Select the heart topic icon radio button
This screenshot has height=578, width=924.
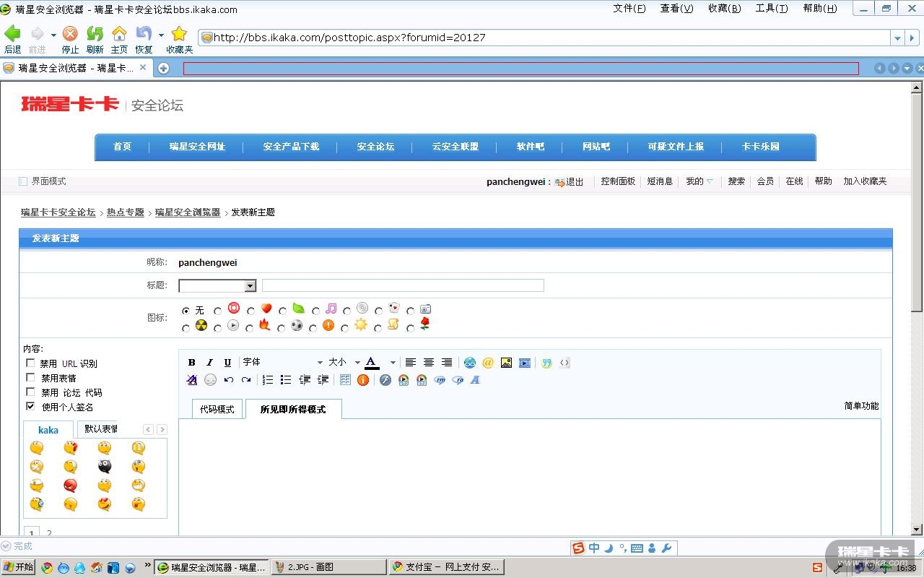coord(250,311)
